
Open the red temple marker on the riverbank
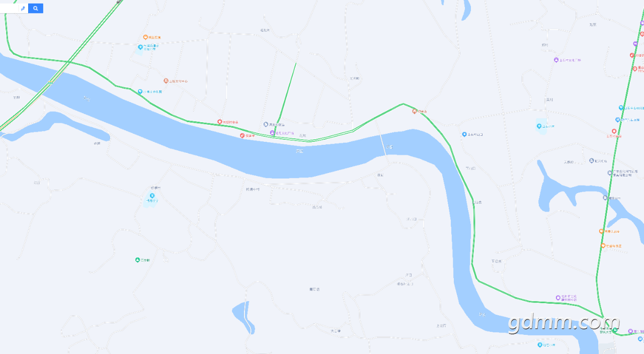pos(242,136)
